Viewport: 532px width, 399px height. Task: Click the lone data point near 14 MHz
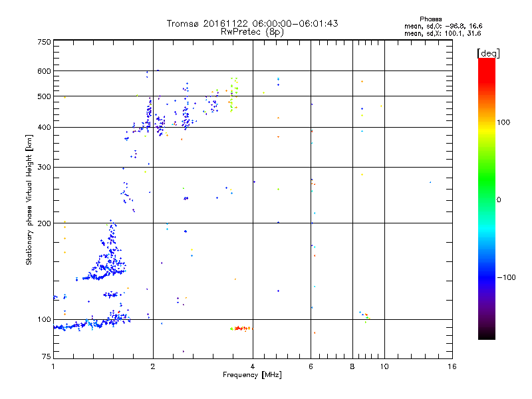pyautogui.click(x=430, y=182)
